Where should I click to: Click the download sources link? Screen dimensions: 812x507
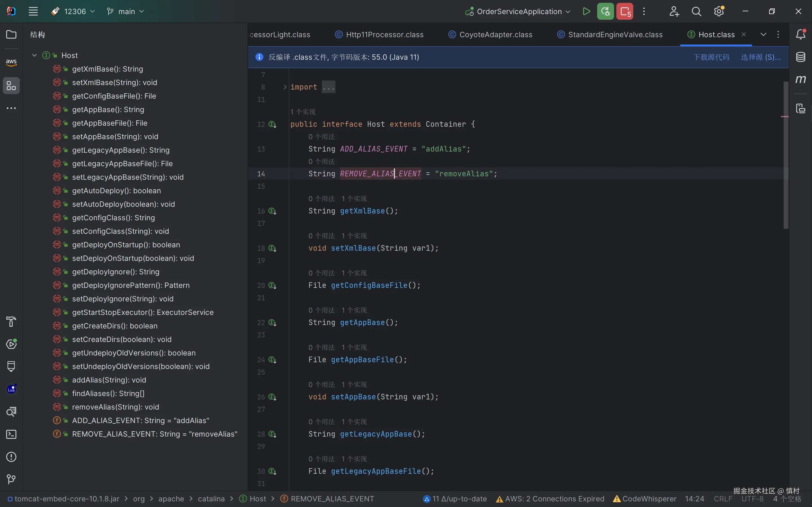click(x=711, y=57)
